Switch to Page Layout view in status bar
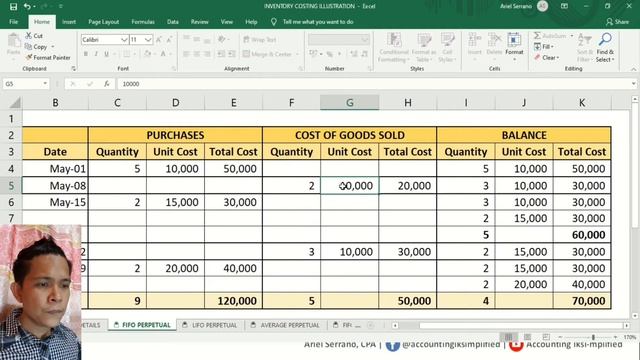640x360 pixels. [527, 337]
